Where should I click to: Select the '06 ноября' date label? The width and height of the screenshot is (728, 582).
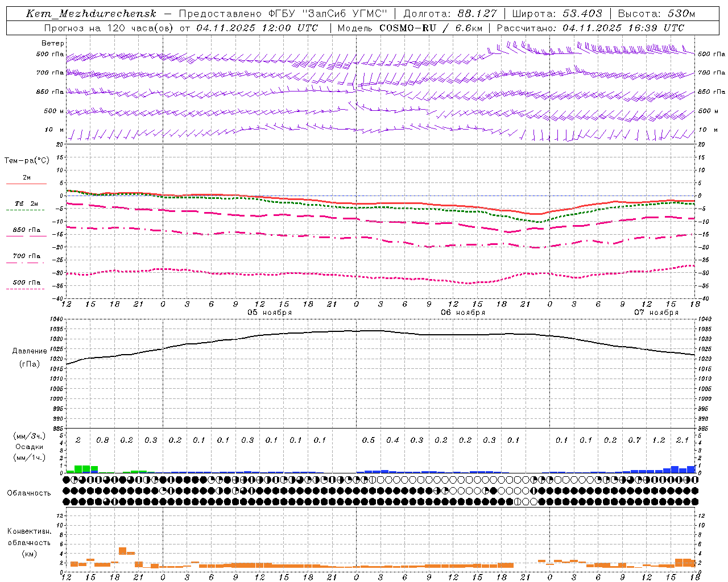click(x=463, y=313)
